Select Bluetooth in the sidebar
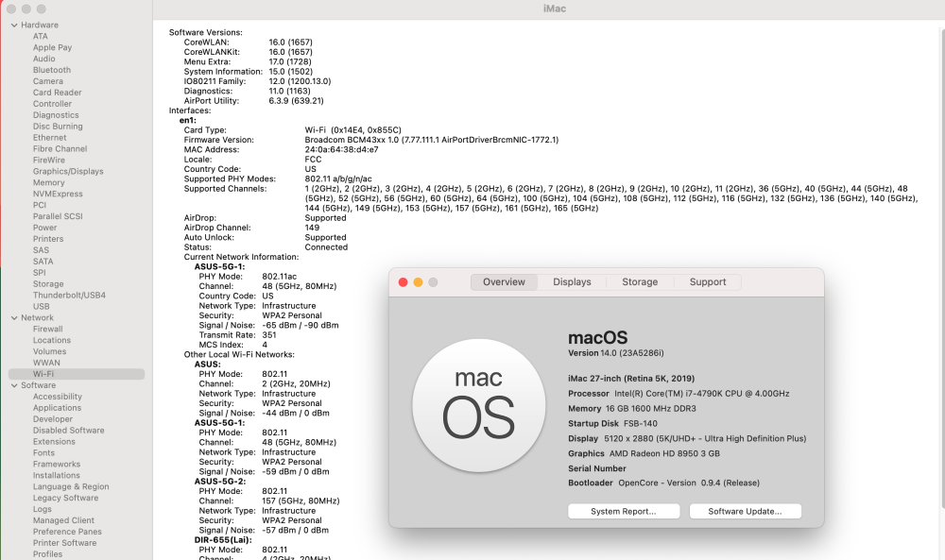The image size is (945, 560). pyautogui.click(x=52, y=70)
